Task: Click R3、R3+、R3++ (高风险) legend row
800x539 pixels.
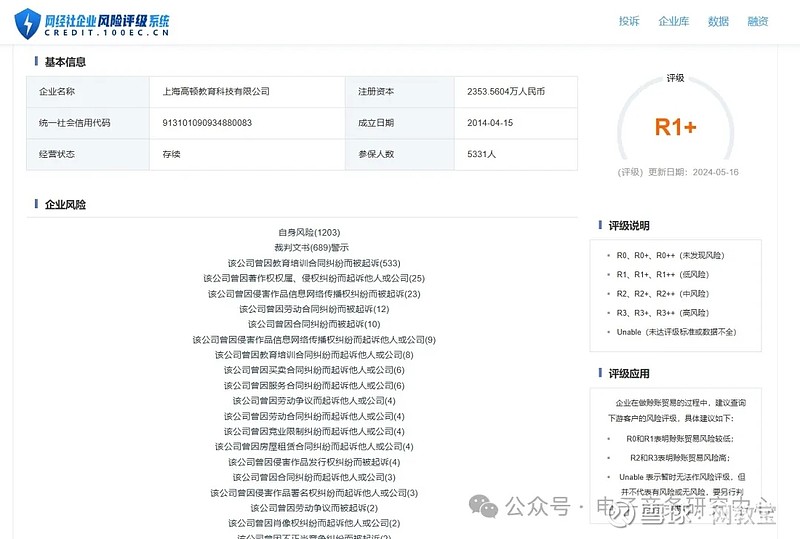Action: coord(663,313)
